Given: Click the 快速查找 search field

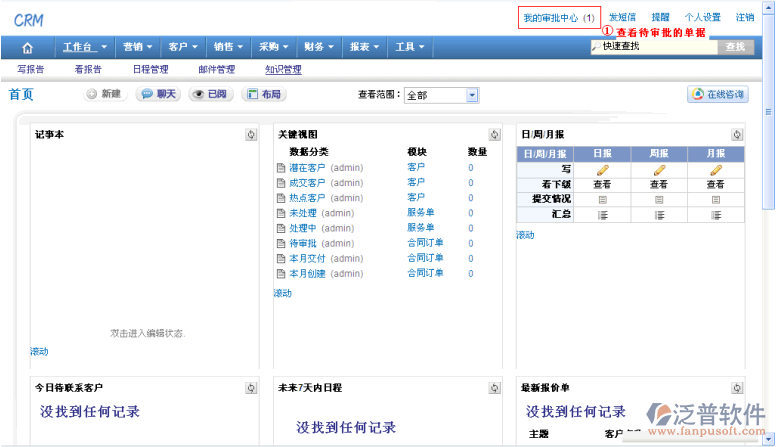Looking at the screenshot, I should tap(655, 47).
